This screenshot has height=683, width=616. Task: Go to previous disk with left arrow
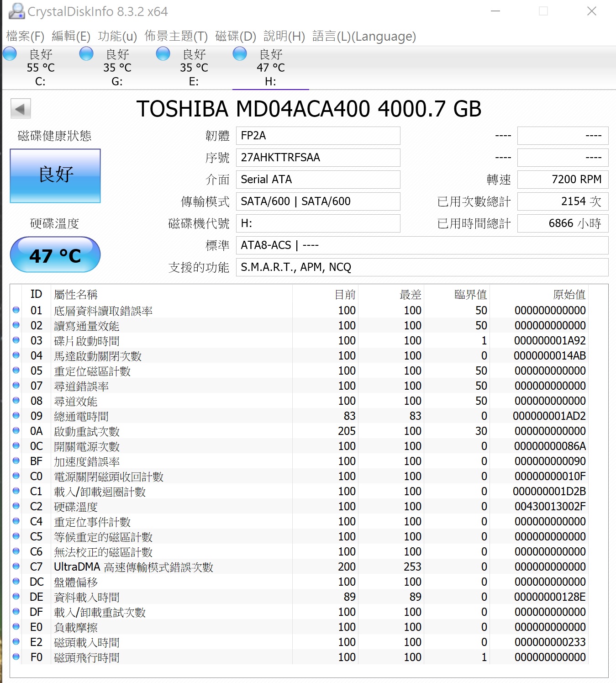point(21,109)
